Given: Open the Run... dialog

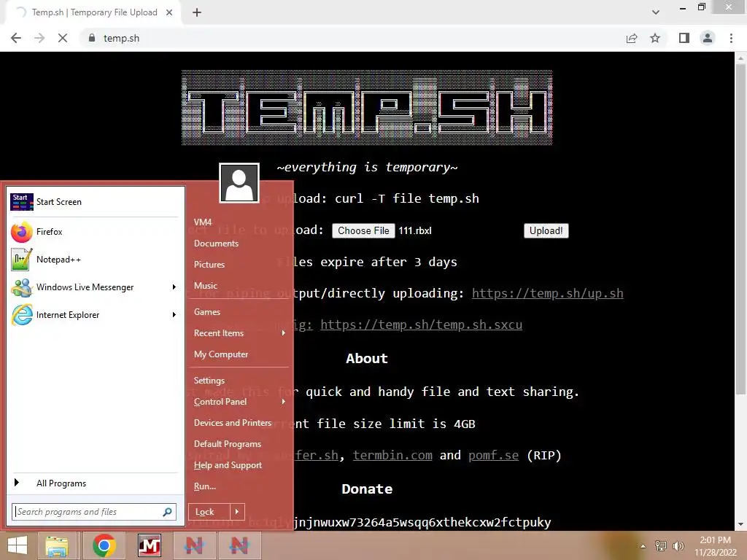Looking at the screenshot, I should [205, 486].
